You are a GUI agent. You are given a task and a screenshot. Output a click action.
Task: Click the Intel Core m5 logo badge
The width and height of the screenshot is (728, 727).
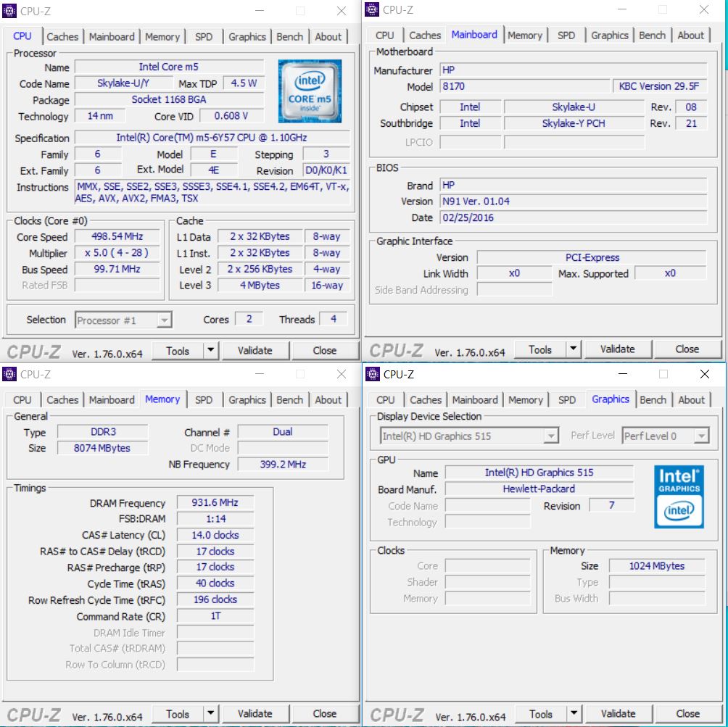(x=310, y=91)
